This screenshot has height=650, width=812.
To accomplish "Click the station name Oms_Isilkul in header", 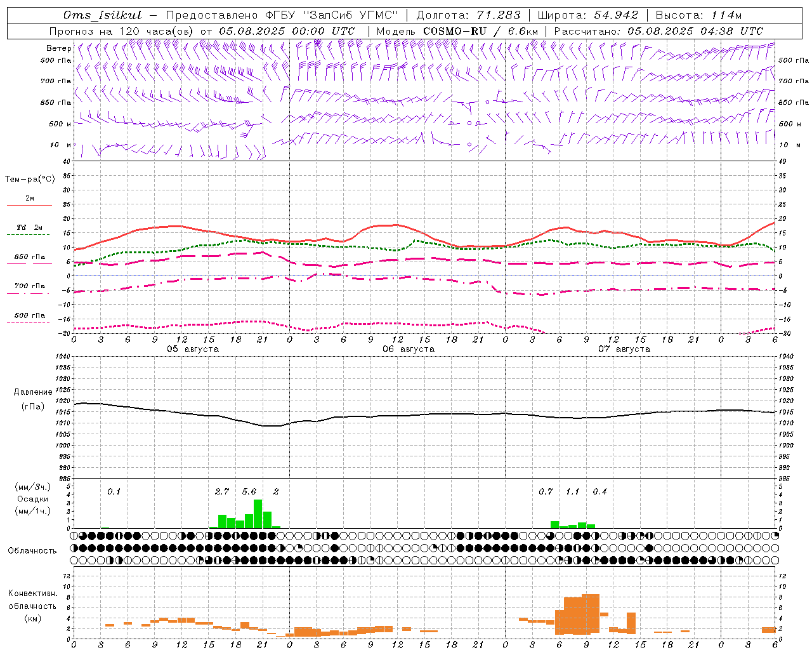I will (103, 15).
